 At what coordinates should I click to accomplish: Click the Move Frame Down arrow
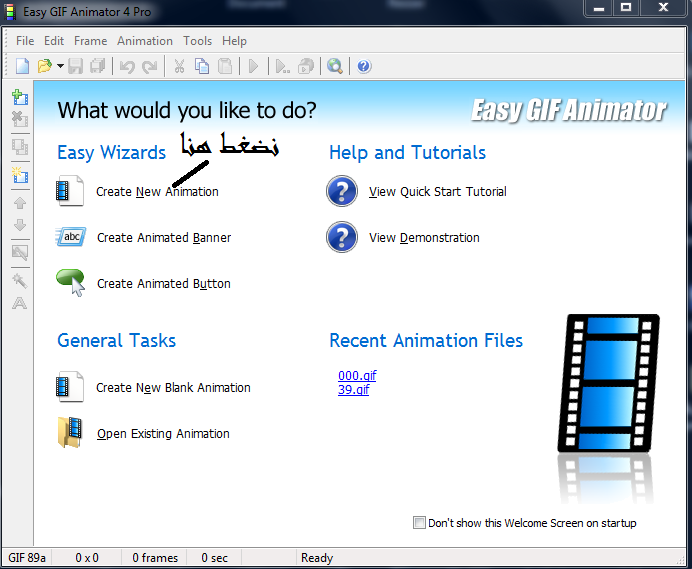pyautogui.click(x=20, y=225)
